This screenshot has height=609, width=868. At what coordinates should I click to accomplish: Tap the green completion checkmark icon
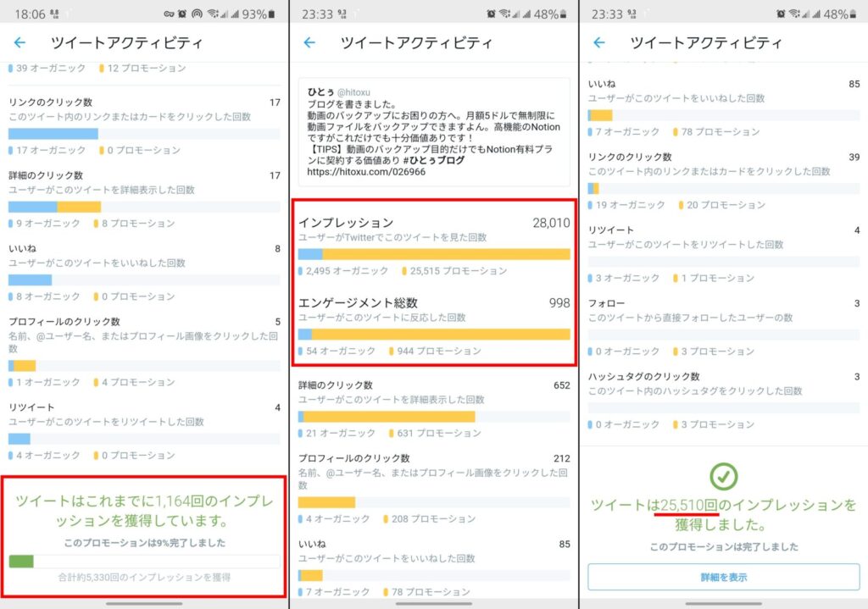(724, 476)
